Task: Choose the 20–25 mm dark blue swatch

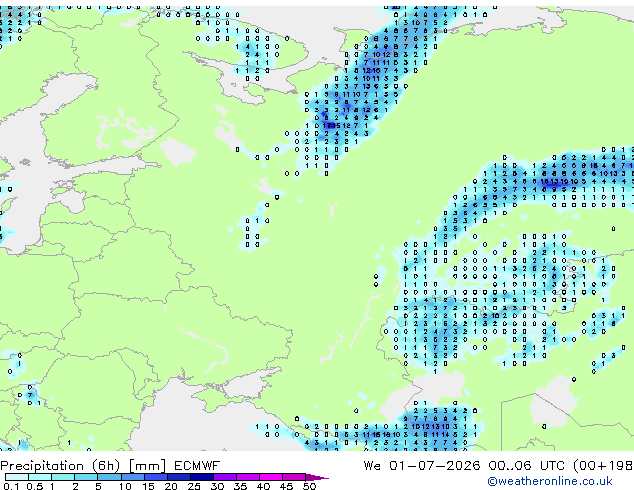Action: click(179, 477)
